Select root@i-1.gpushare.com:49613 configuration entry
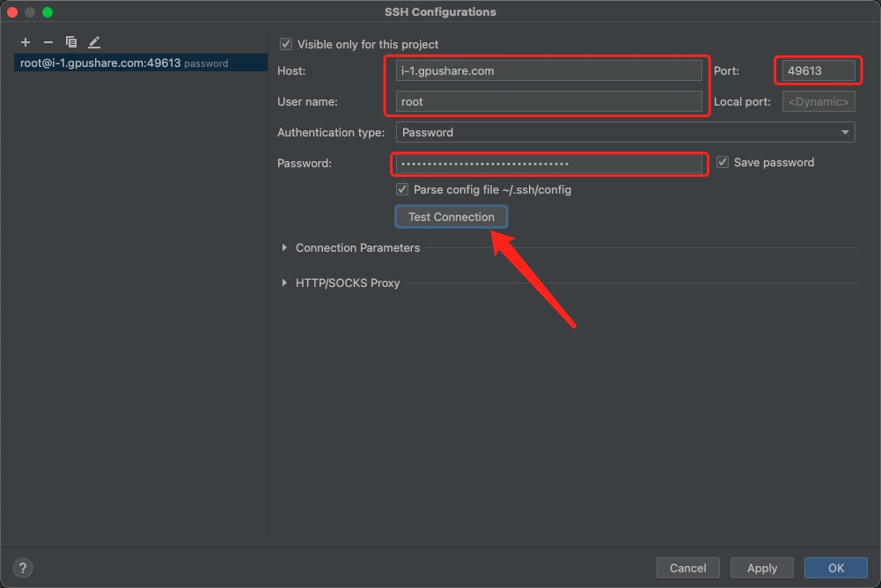881x588 pixels. pos(140,63)
